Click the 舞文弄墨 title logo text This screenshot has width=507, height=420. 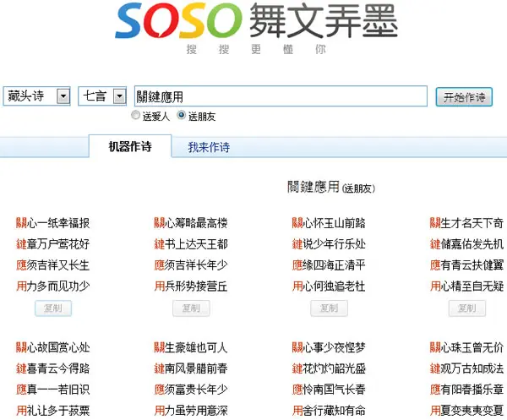click(x=324, y=20)
